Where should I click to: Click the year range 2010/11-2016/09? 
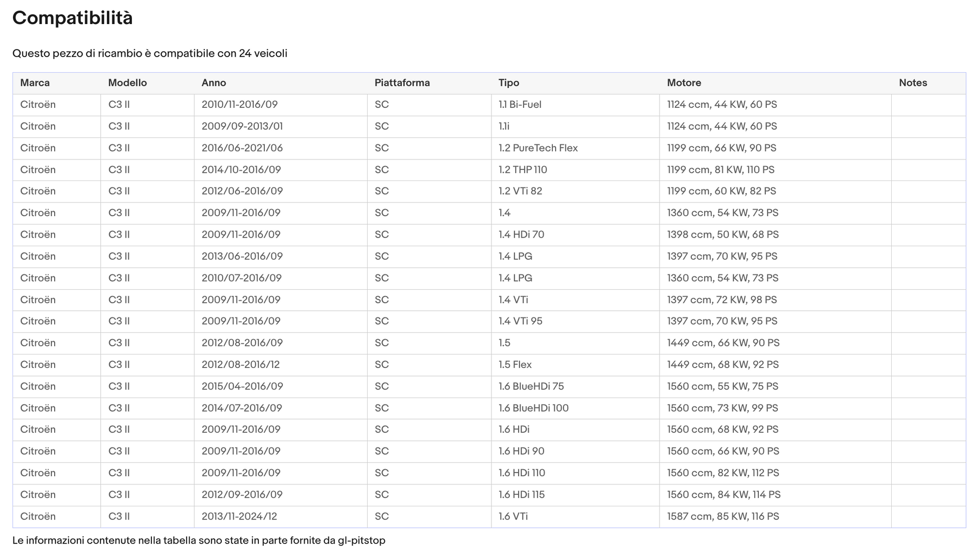(240, 105)
